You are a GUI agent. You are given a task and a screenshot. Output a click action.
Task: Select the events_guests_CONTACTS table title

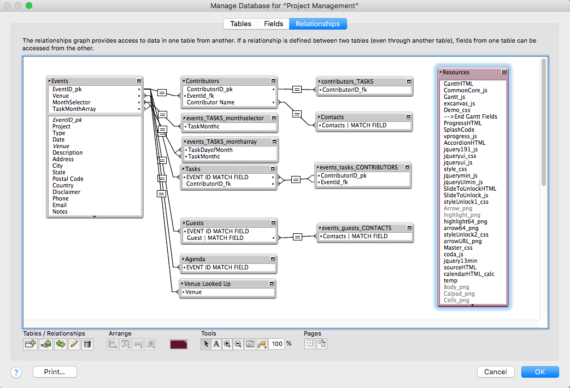click(x=357, y=228)
